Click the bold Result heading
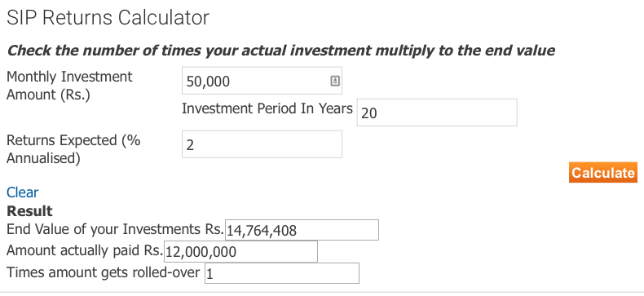 click(x=29, y=211)
